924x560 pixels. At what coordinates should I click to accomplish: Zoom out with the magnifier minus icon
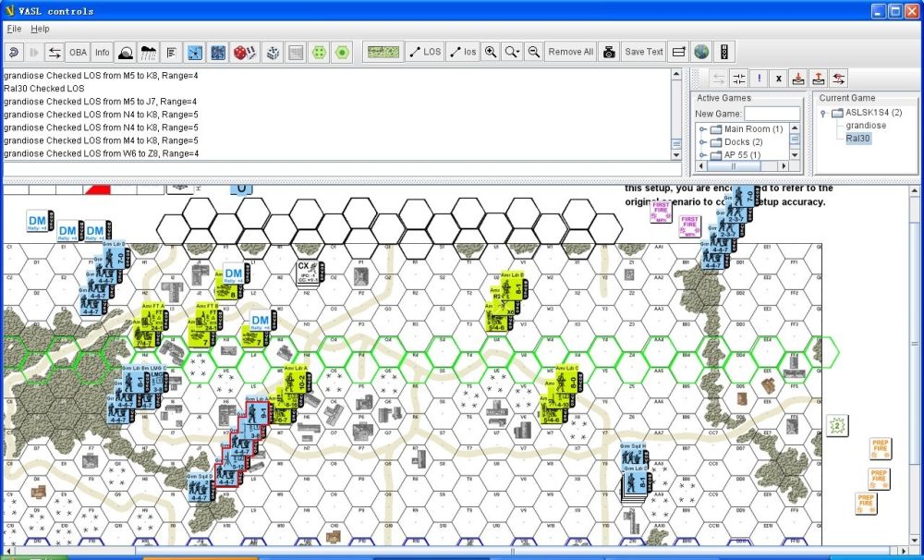pos(533,52)
